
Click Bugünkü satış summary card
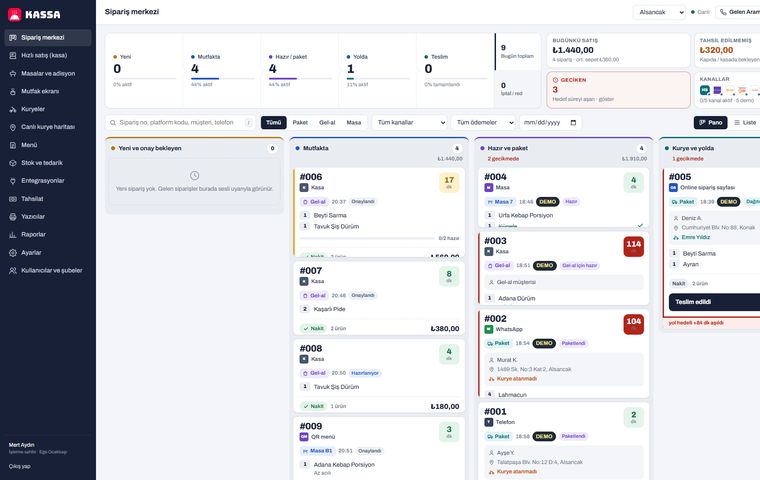pos(618,50)
